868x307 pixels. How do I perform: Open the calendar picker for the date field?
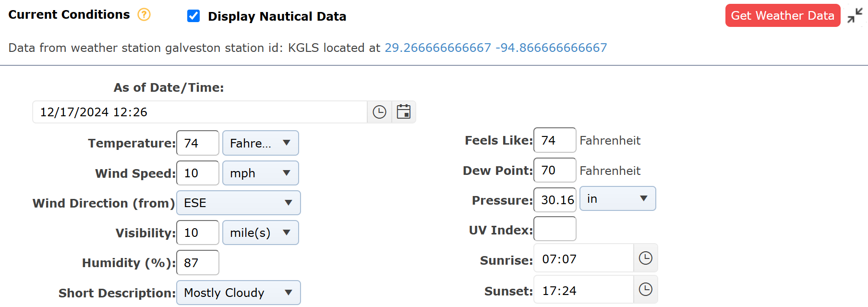pos(404,111)
